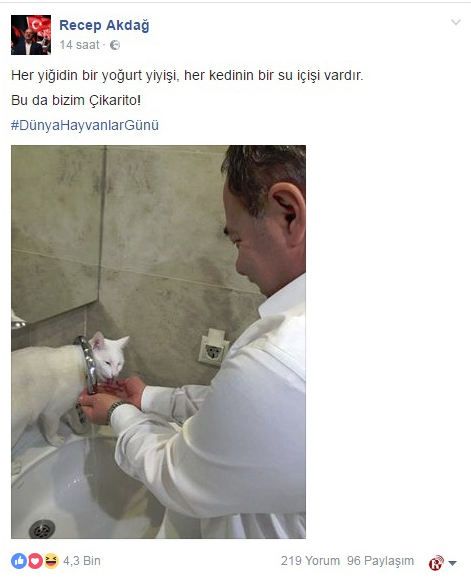Open the identity switcher dropdown arrow
The image size is (471, 579).
pyautogui.click(x=453, y=563)
